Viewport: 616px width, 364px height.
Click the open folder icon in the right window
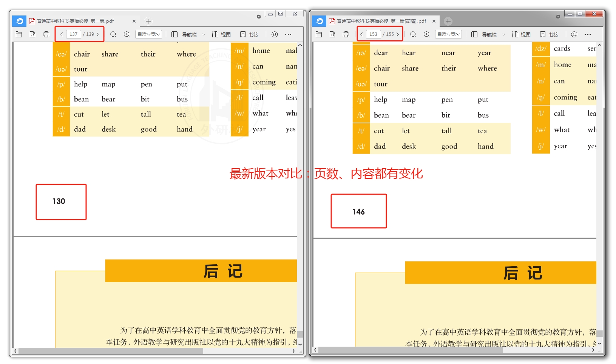tap(319, 34)
